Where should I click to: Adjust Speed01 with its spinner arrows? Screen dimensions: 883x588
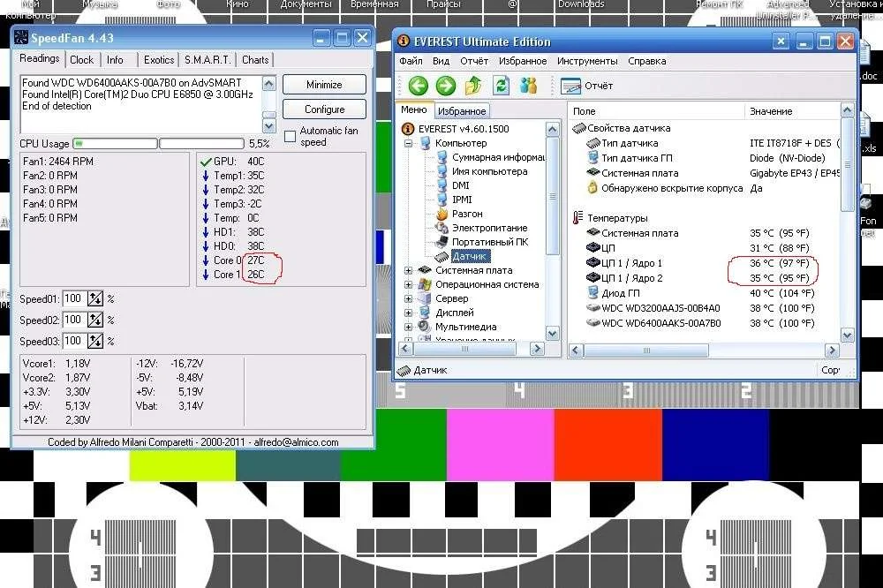click(x=95, y=298)
